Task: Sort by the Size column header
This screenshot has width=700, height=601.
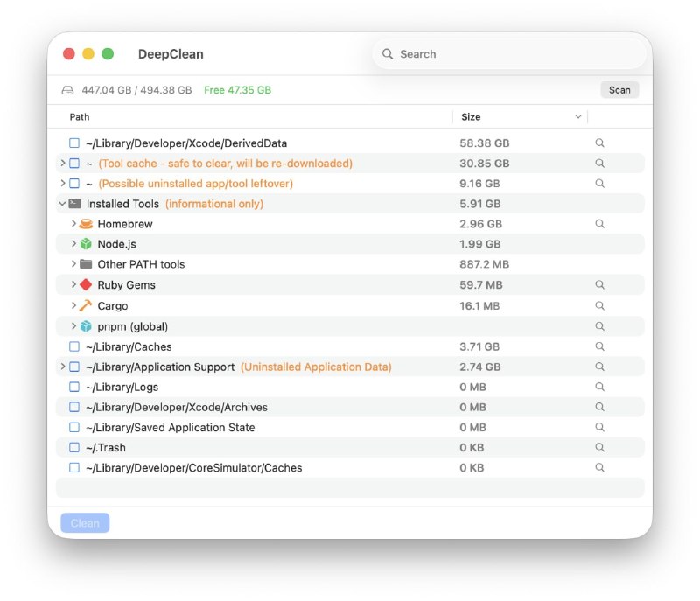Action: tap(471, 117)
